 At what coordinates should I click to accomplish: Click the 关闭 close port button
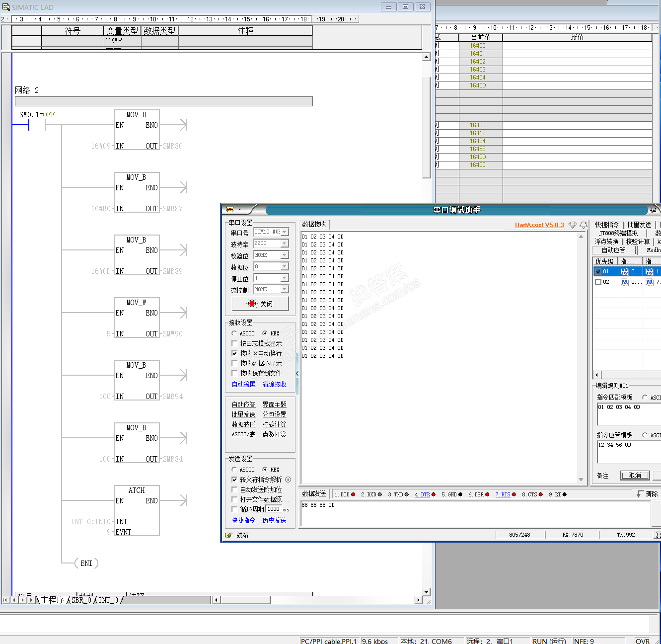point(260,304)
